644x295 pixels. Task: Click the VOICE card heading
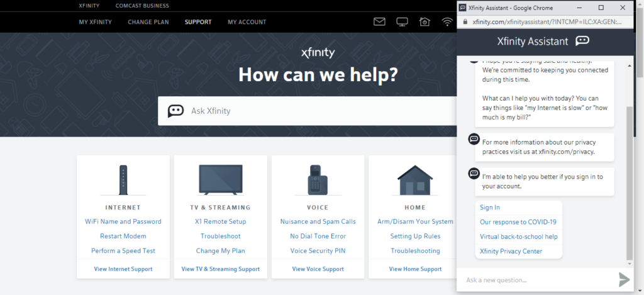coord(318,208)
